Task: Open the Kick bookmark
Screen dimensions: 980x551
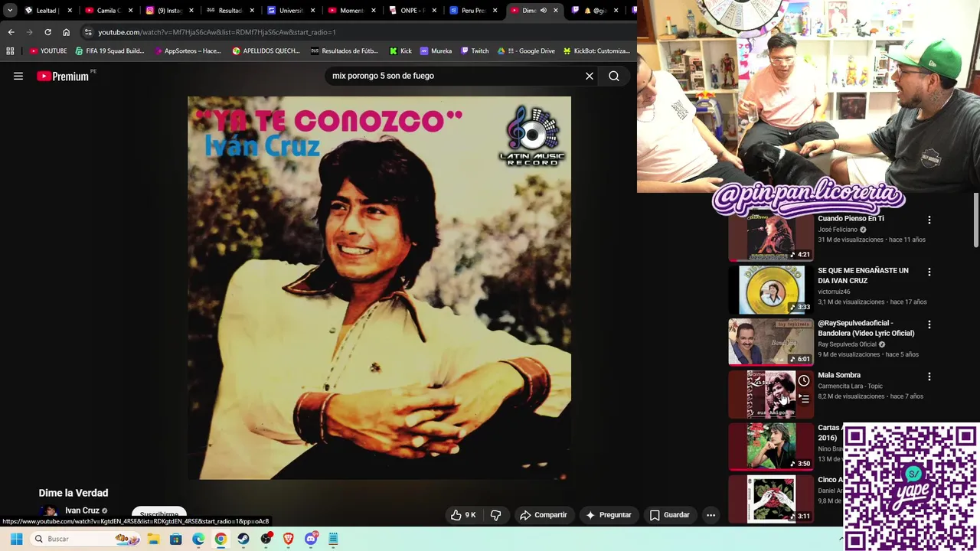Action: click(x=400, y=51)
